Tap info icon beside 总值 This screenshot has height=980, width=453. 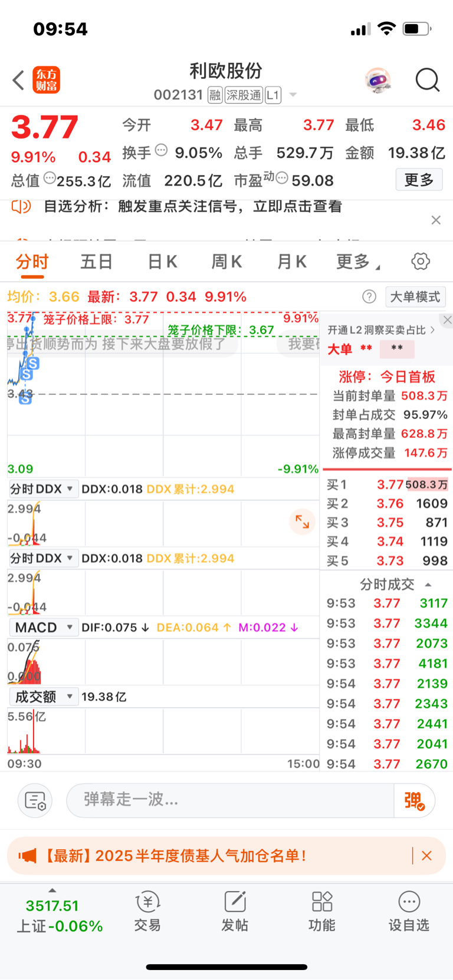[50, 177]
